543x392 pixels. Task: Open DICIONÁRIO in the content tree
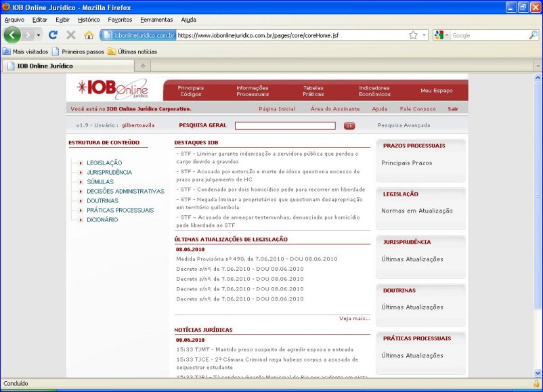102,219
